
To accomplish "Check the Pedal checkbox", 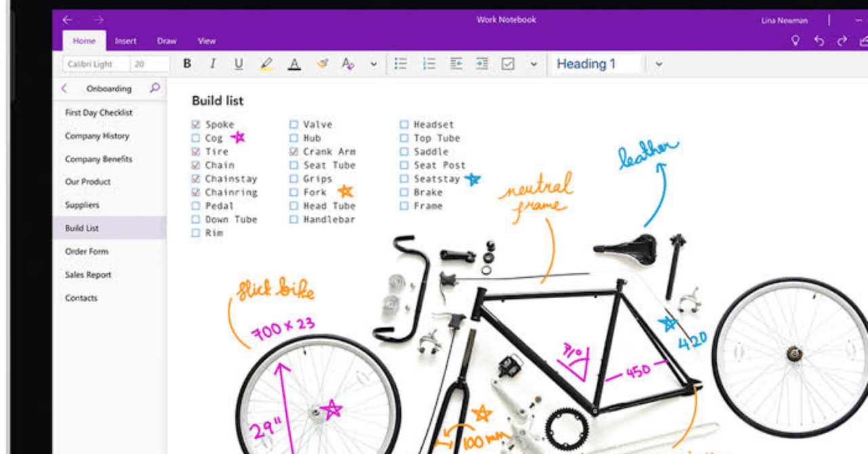I will point(194,205).
